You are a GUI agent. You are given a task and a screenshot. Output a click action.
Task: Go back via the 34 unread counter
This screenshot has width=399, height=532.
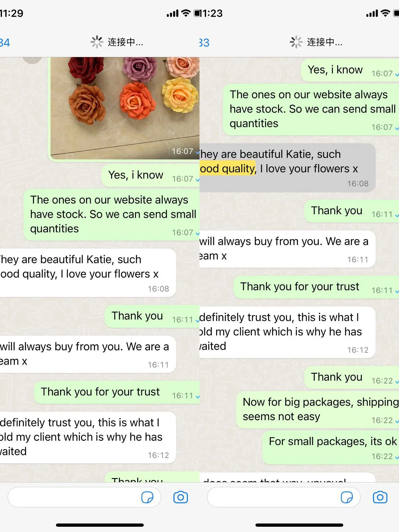5,43
